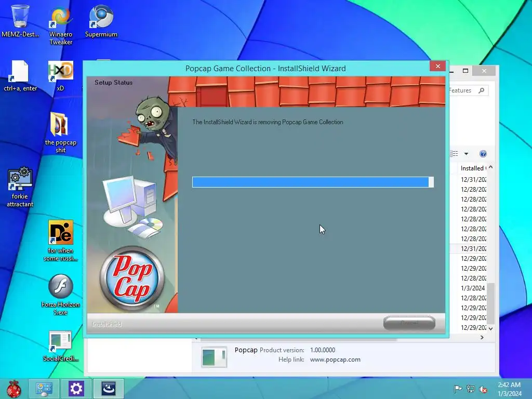Image resolution: width=532 pixels, height=399 pixels.
Task: Close the InstallShield Wizard window
Action: point(437,66)
